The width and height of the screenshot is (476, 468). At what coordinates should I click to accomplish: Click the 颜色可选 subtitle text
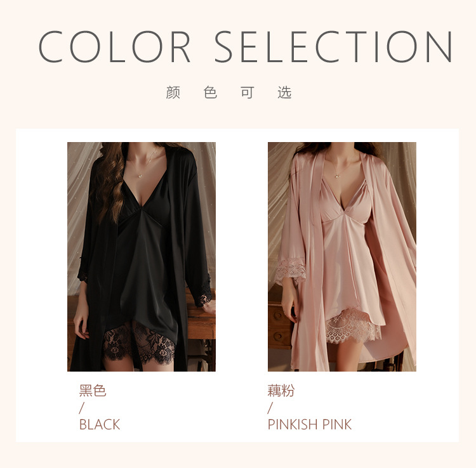click(228, 93)
